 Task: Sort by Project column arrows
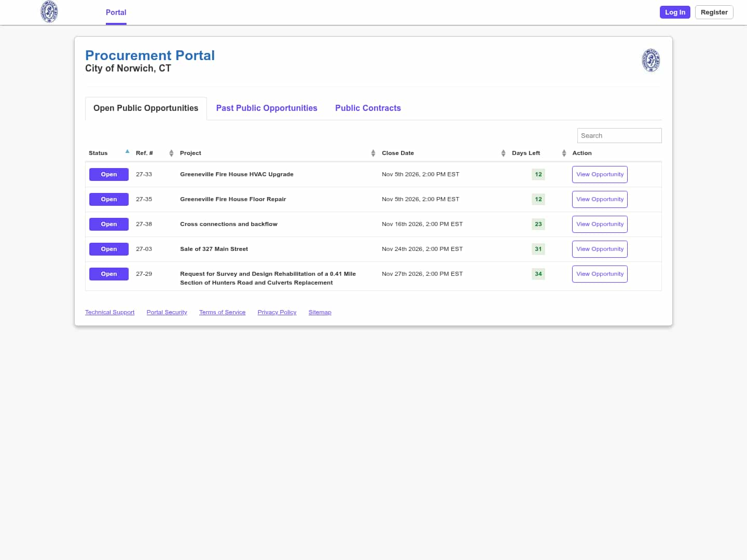click(373, 153)
